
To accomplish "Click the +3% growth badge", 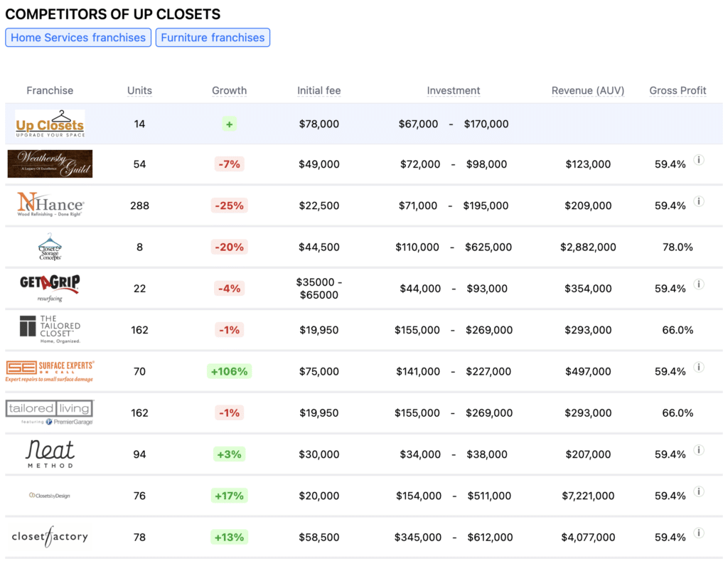I will 230,454.
